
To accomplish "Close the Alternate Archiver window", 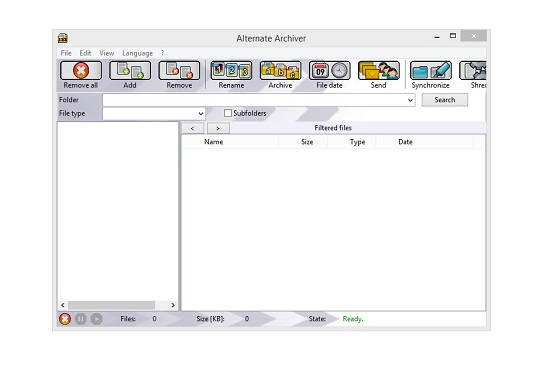I will (x=474, y=36).
